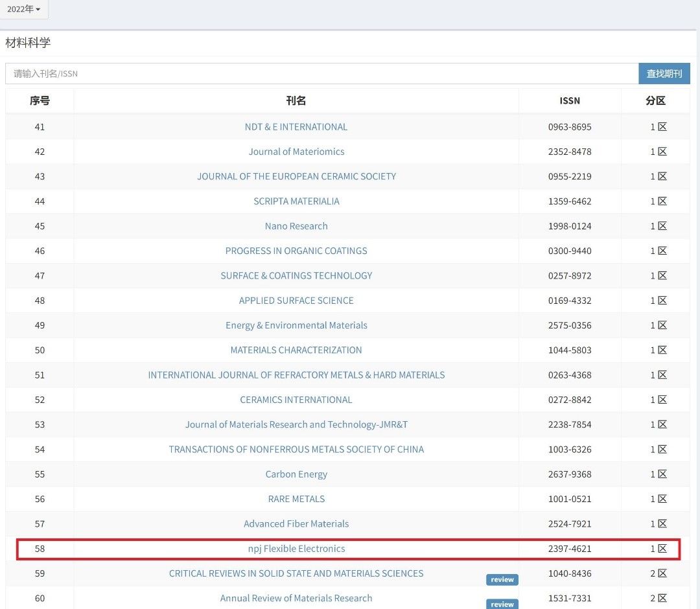700x609 pixels.
Task: Open SURFACE & COATINGS TECHNOLOGY link
Action: (x=296, y=275)
